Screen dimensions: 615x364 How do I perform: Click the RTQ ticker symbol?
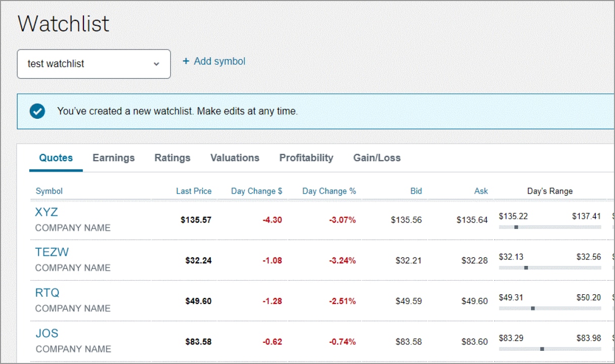point(47,293)
